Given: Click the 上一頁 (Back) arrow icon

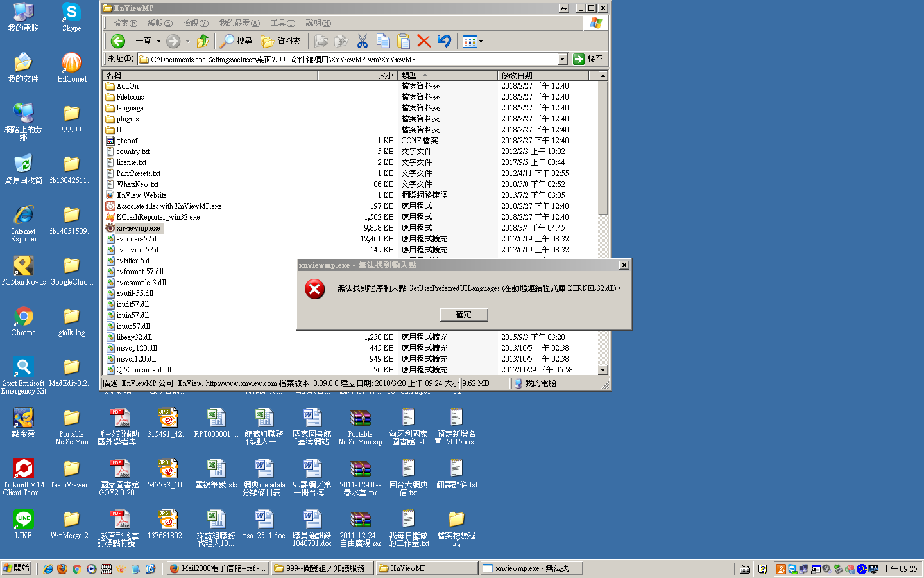Looking at the screenshot, I should (117, 41).
